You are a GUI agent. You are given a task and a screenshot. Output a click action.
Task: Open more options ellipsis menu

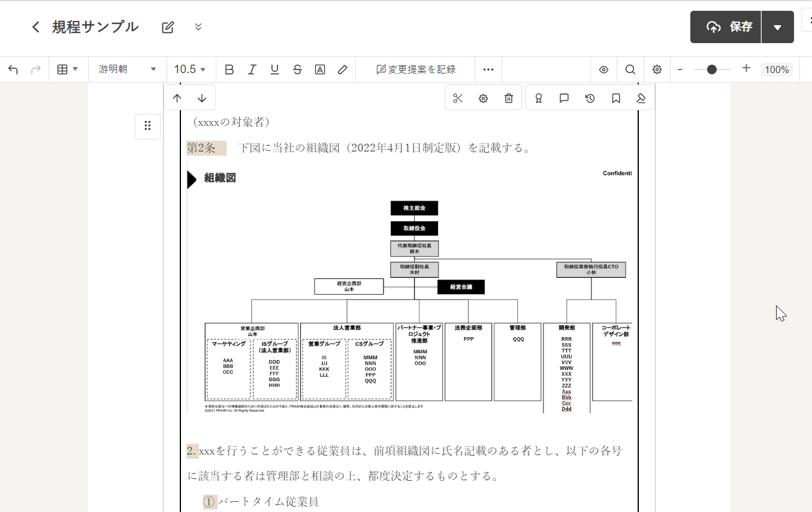tap(488, 69)
